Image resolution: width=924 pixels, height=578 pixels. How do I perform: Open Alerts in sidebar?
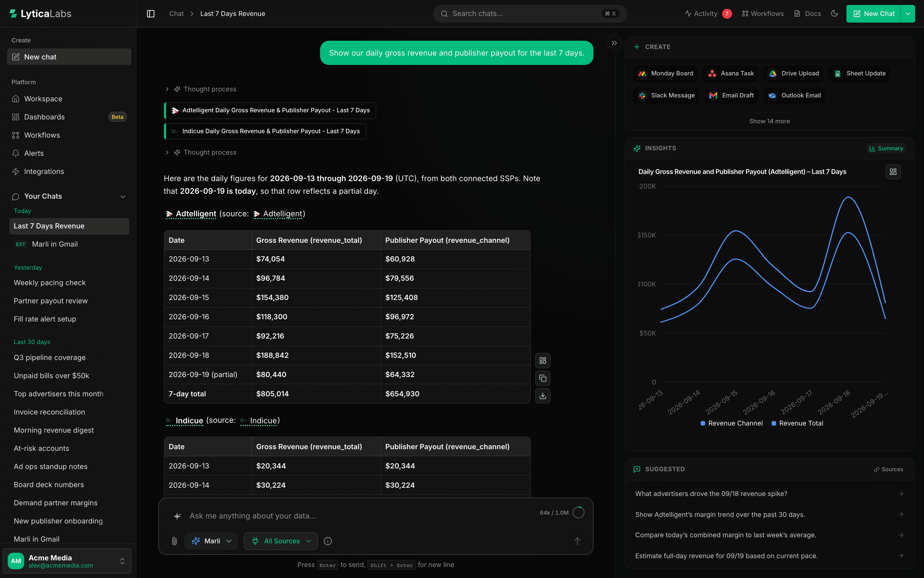[x=69, y=153]
